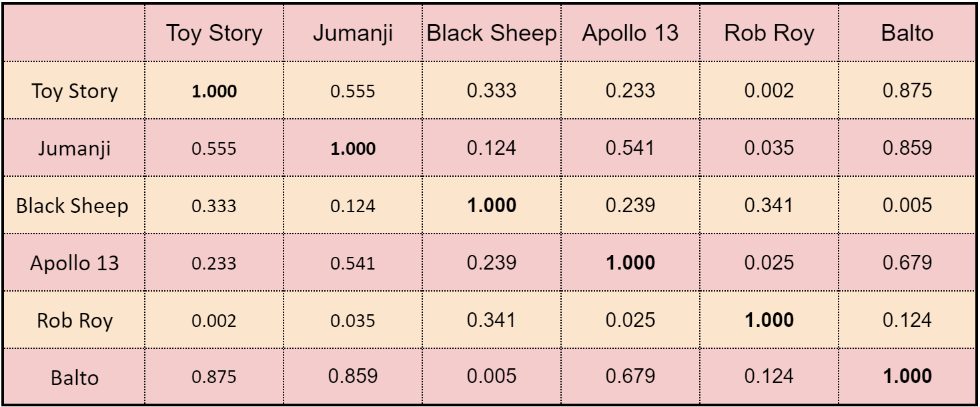Select 0.541 in the Jumanji row
This screenshot has width=980, height=407.
[x=630, y=148]
